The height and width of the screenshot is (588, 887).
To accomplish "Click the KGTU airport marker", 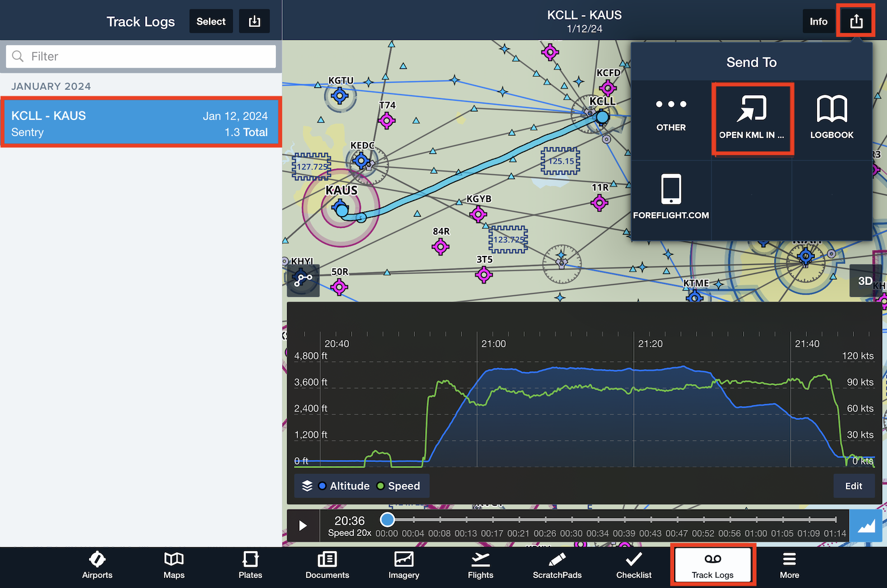I will (339, 96).
